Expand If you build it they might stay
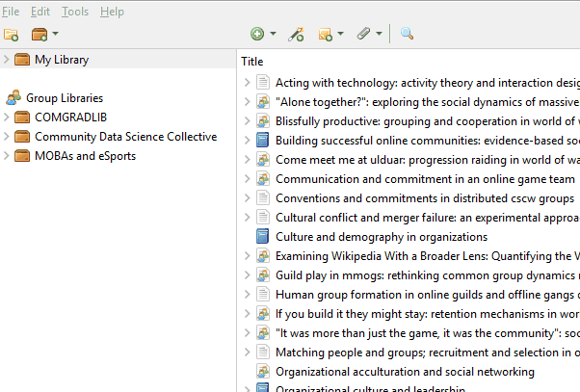Image resolution: width=580 pixels, height=392 pixels. coord(248,313)
